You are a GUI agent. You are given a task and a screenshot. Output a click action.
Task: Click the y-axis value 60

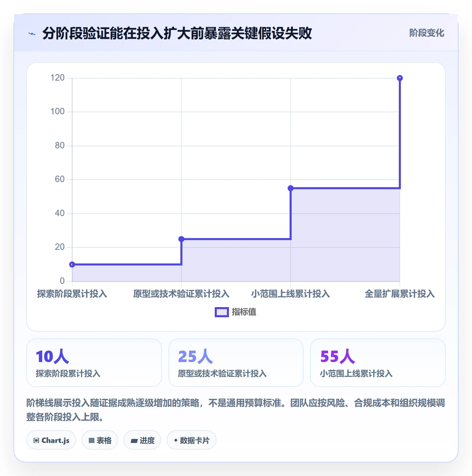pyautogui.click(x=60, y=179)
